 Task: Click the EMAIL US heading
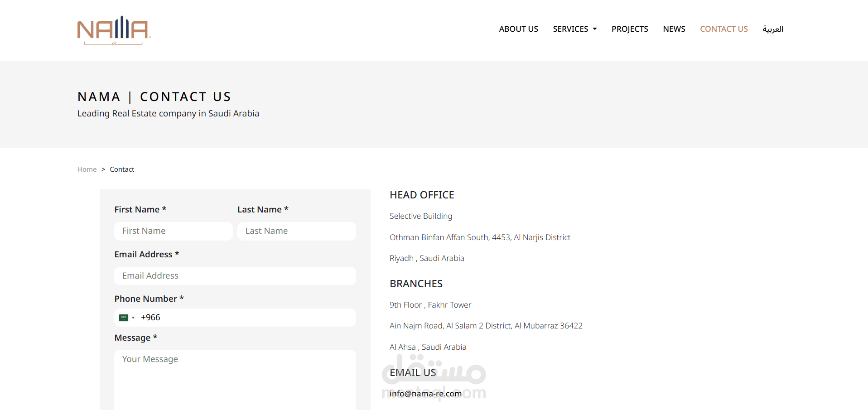click(x=413, y=372)
